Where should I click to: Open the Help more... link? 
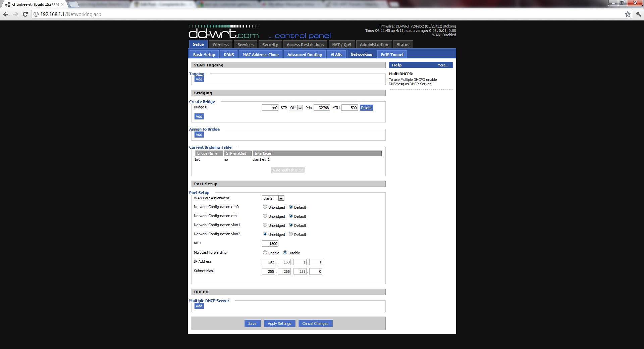pos(443,65)
